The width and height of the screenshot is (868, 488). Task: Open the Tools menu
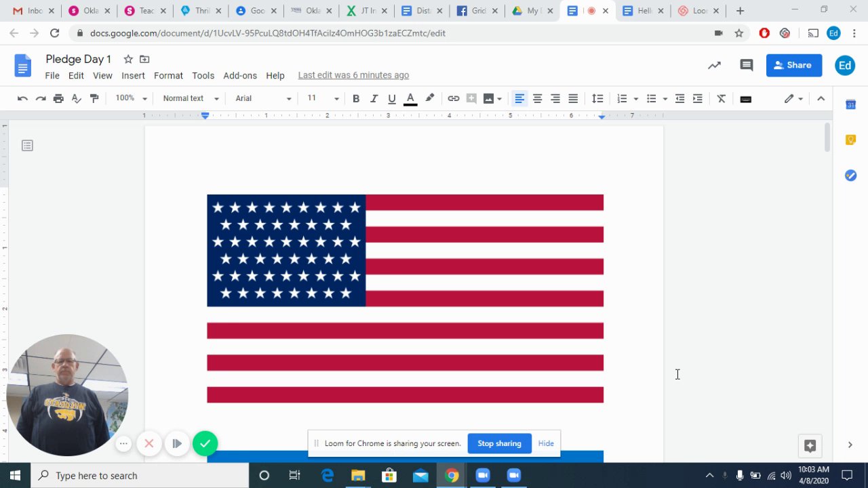[x=203, y=75]
